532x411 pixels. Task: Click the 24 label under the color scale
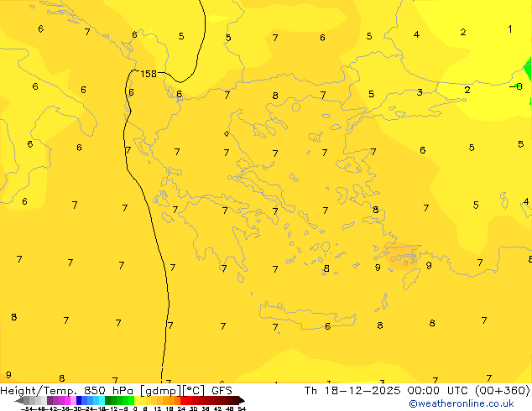click(181, 408)
